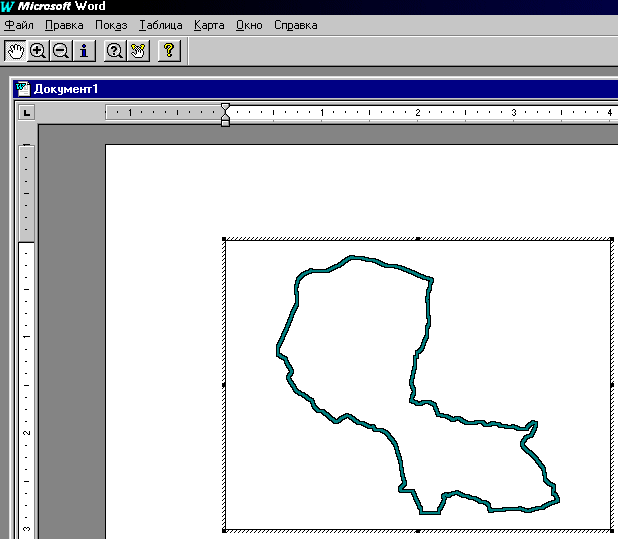Open the Карта menu
Screen dimensions: 618x539
tap(209, 25)
